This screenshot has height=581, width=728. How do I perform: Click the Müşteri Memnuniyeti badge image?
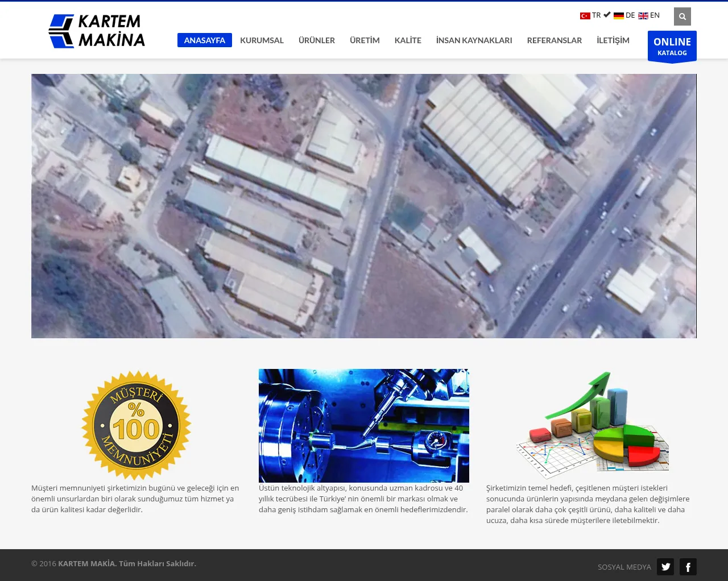(136, 425)
